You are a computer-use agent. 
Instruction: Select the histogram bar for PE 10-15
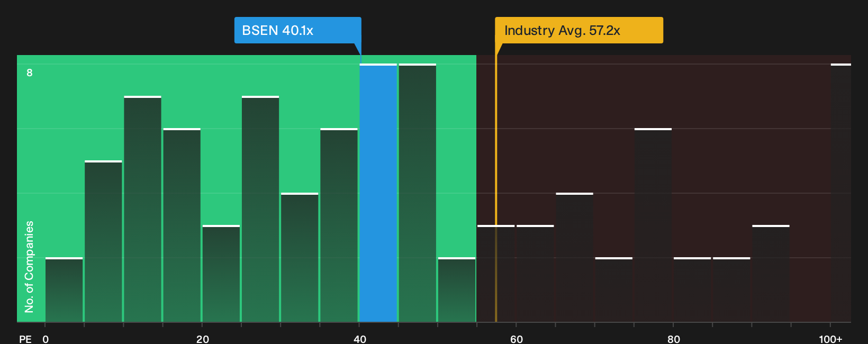pyautogui.click(x=142, y=209)
